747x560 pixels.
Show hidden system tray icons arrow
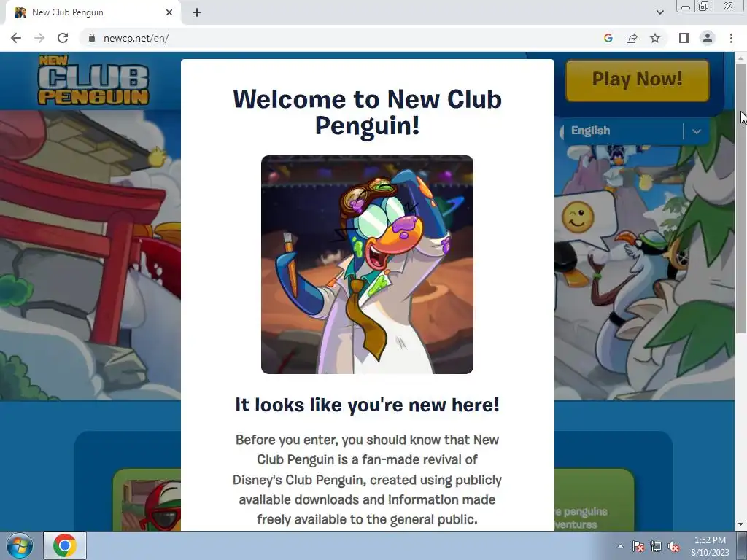tap(620, 546)
